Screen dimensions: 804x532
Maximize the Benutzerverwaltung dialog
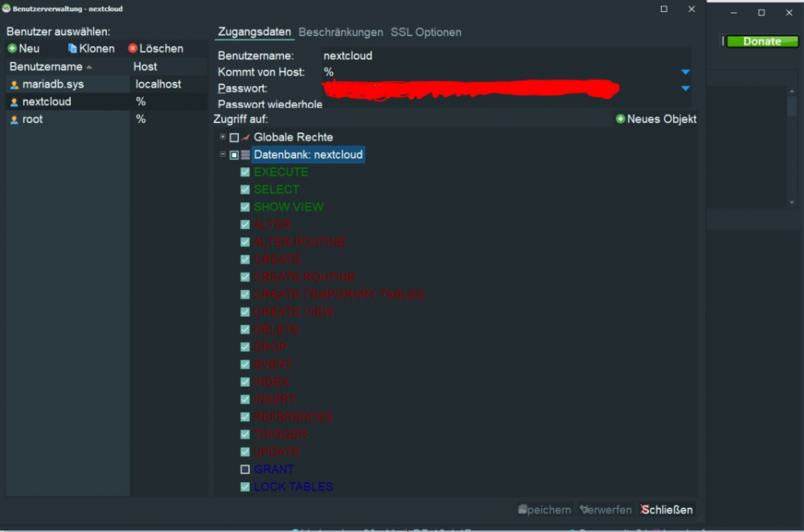664,9
